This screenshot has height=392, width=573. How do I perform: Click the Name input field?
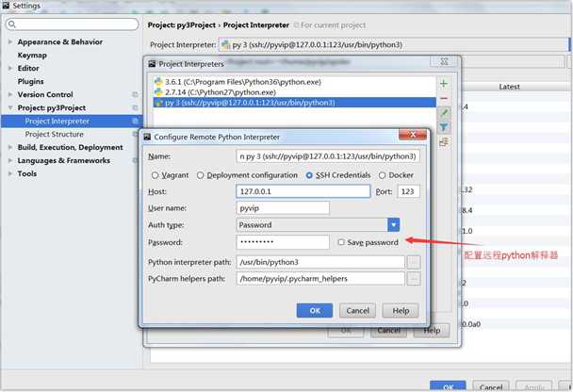pos(328,156)
